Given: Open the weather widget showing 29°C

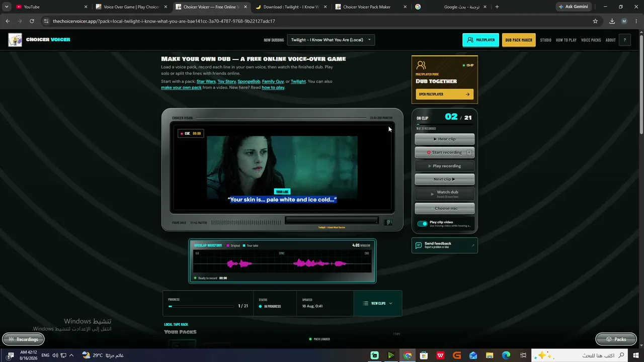Looking at the screenshot, I should (102, 355).
